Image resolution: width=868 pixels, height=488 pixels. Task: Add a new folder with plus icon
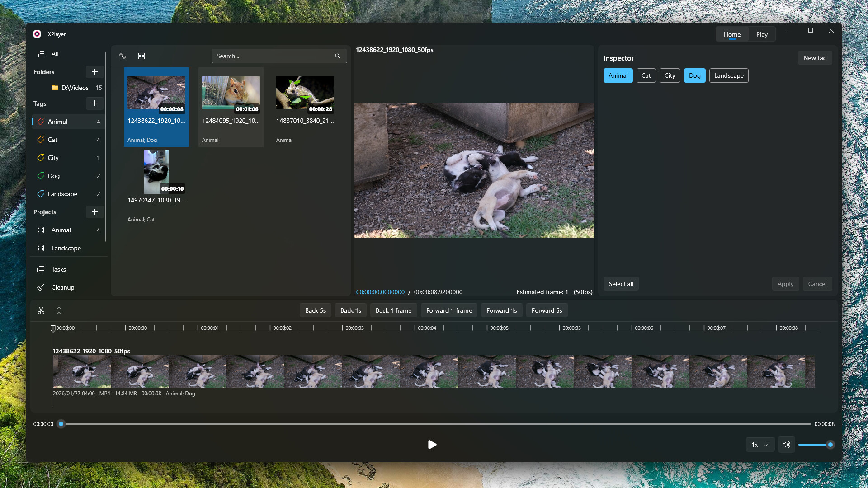[x=94, y=72]
